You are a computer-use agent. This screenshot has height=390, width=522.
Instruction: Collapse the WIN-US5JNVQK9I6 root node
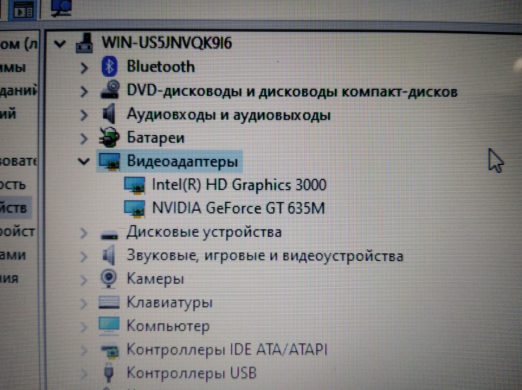click(60, 44)
